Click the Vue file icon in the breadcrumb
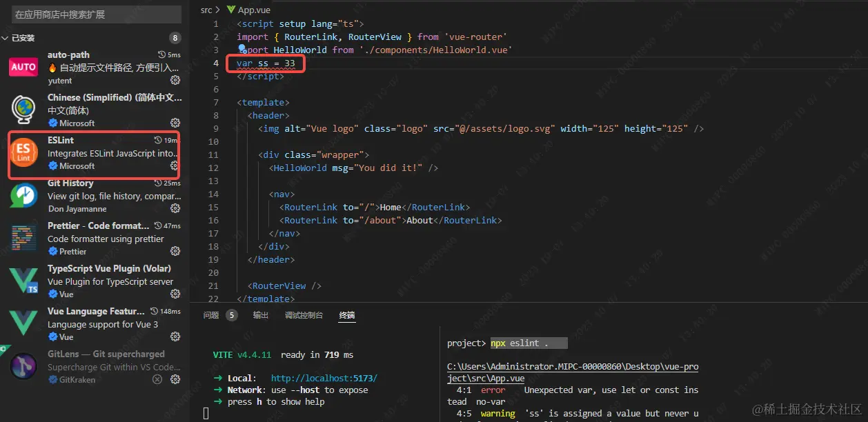 [230, 10]
